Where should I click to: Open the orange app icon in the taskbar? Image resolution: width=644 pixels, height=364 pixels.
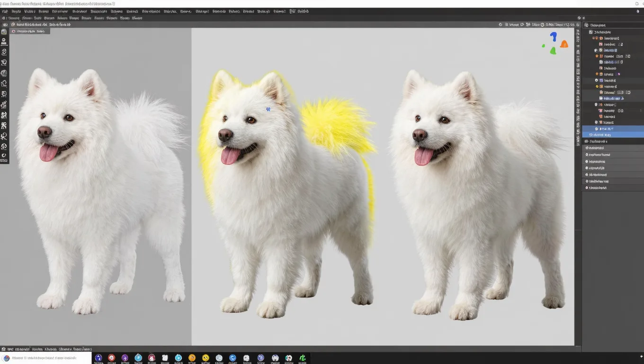tap(192, 358)
